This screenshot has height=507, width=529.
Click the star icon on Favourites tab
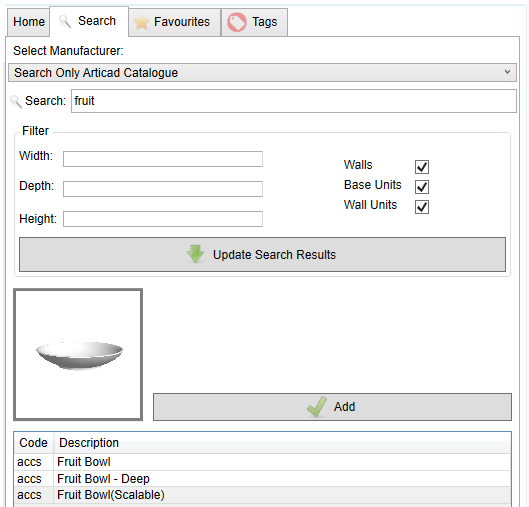tap(141, 22)
